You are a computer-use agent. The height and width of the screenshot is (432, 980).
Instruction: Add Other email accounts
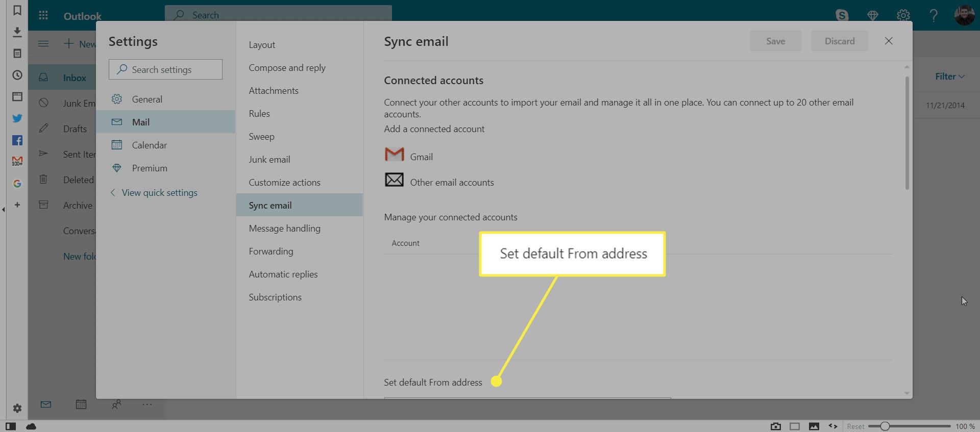452,183
